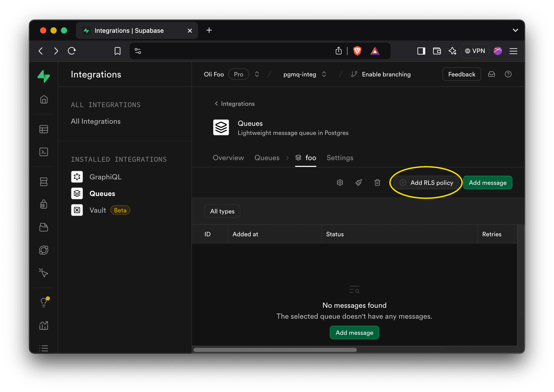Open the All types message filter

222,211
